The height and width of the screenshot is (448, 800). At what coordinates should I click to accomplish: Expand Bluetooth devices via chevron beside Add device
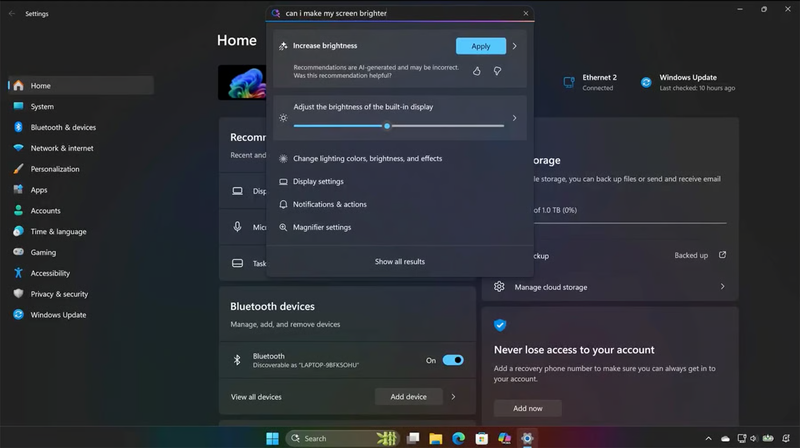[x=453, y=396]
